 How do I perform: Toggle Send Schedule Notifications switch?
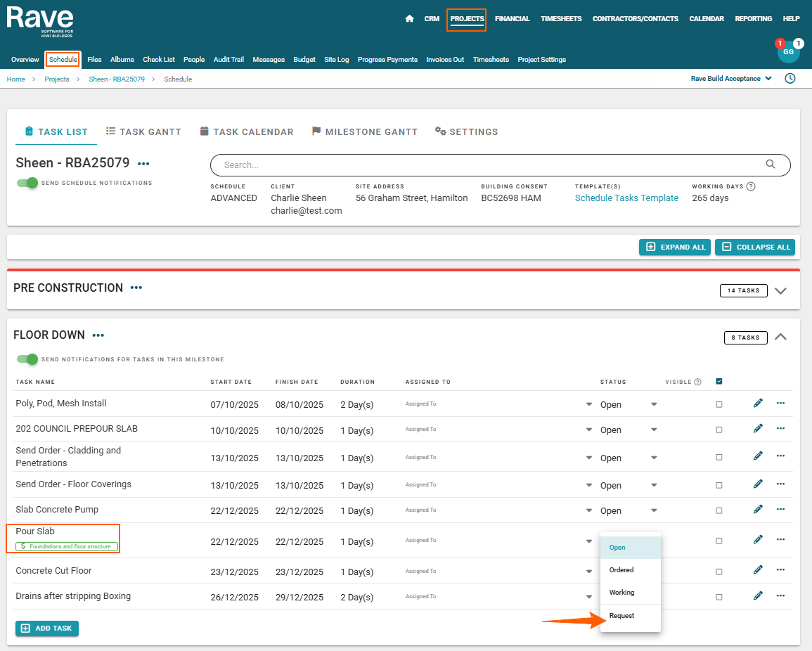(27, 183)
